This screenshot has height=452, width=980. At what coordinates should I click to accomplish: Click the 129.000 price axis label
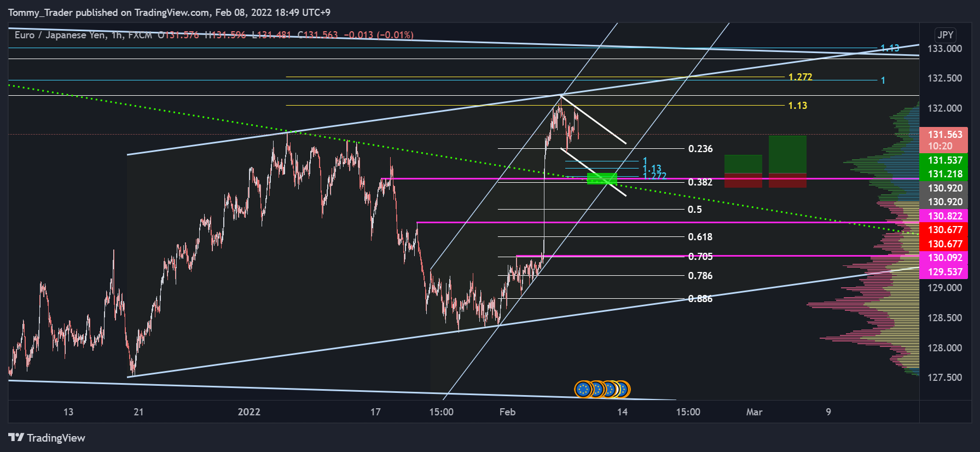point(944,288)
